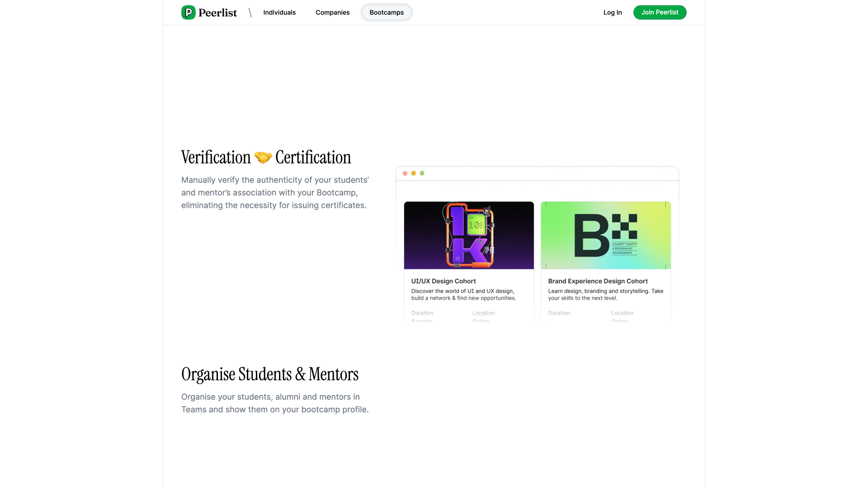The height and width of the screenshot is (488, 868).
Task: Click the Peerlist wordmark in the header
Action: [x=217, y=13]
